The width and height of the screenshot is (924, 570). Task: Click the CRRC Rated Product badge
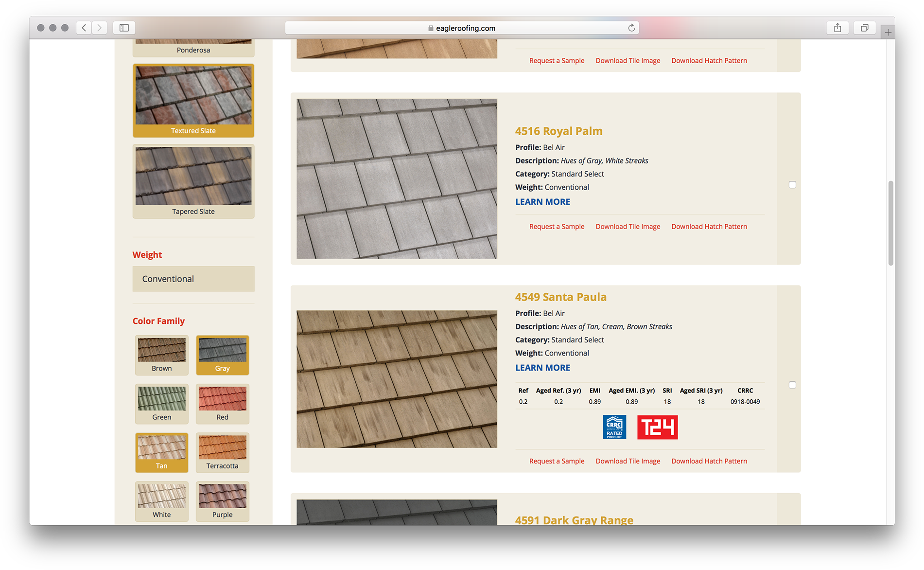tap(614, 427)
